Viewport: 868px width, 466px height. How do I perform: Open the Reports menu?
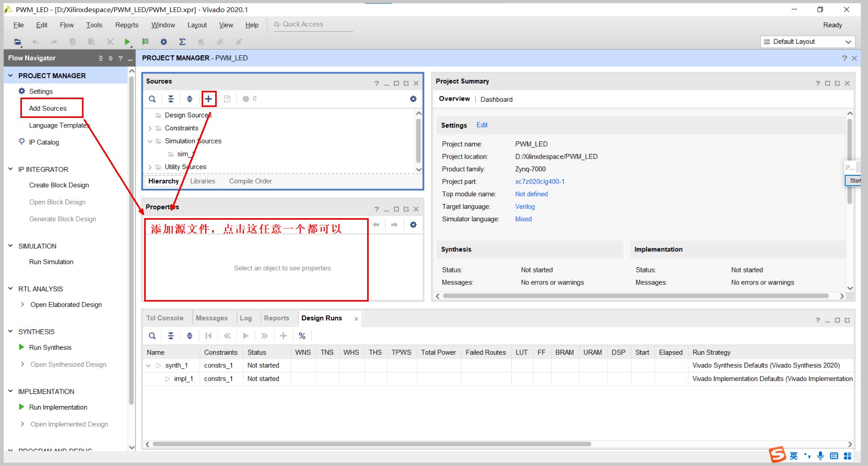pos(127,25)
